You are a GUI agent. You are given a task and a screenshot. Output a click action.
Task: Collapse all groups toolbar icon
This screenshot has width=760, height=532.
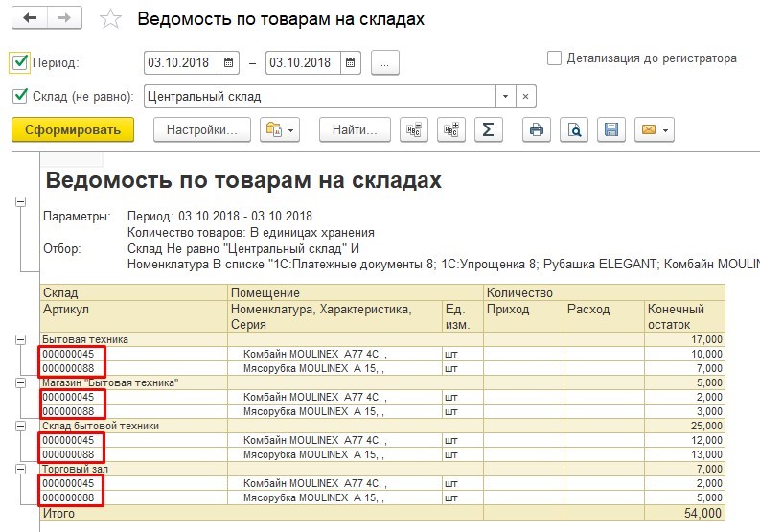pos(414,129)
